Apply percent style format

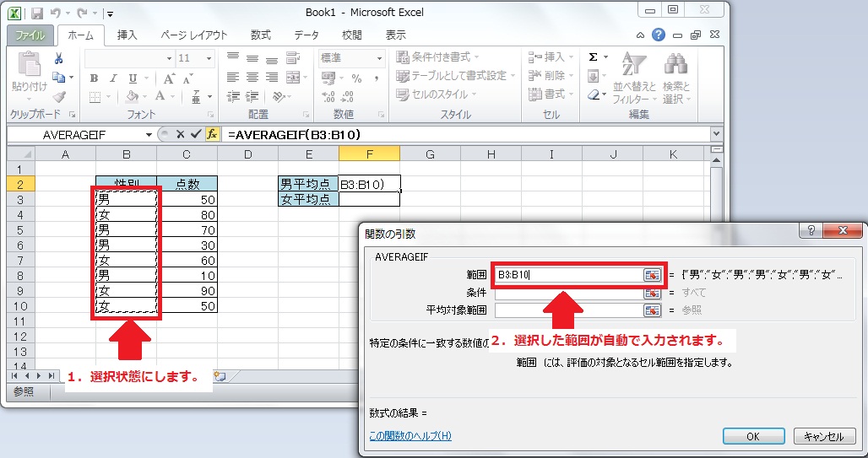[x=356, y=78]
